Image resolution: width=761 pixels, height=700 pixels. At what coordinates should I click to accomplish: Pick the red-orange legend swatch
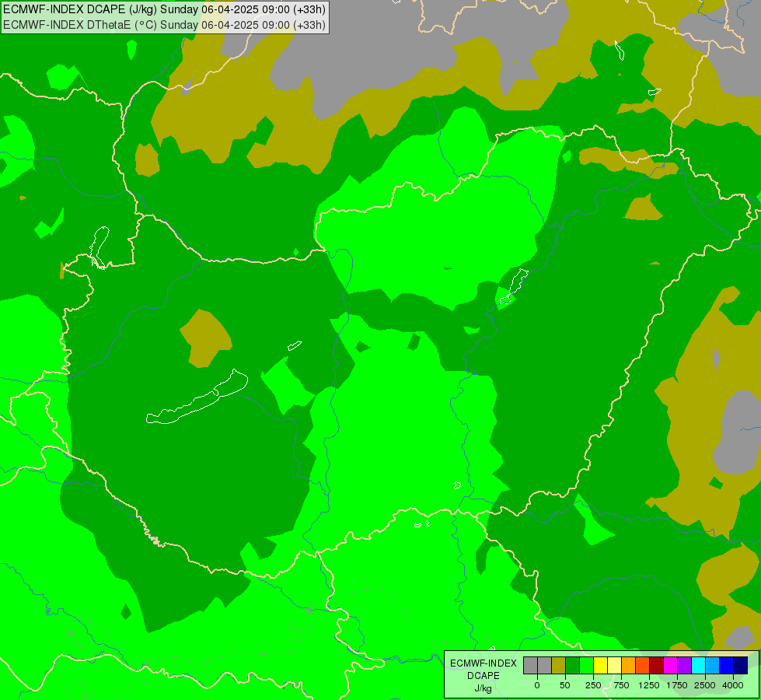pyautogui.click(x=643, y=666)
